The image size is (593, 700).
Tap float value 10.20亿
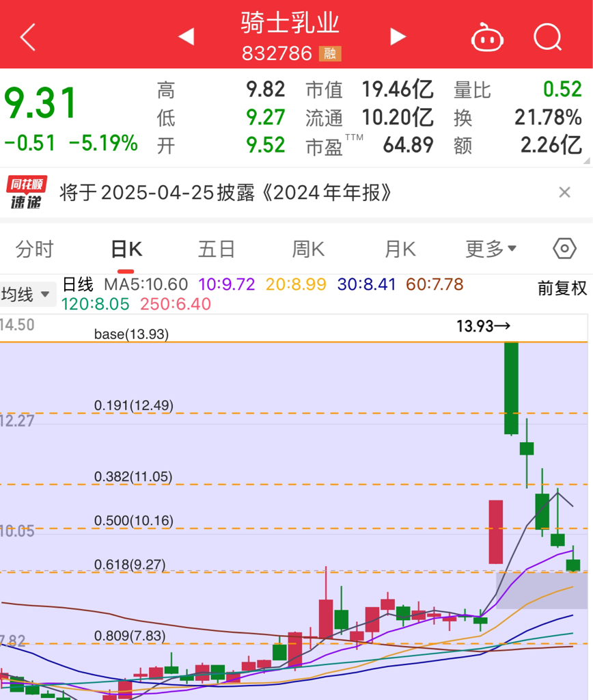point(398,118)
